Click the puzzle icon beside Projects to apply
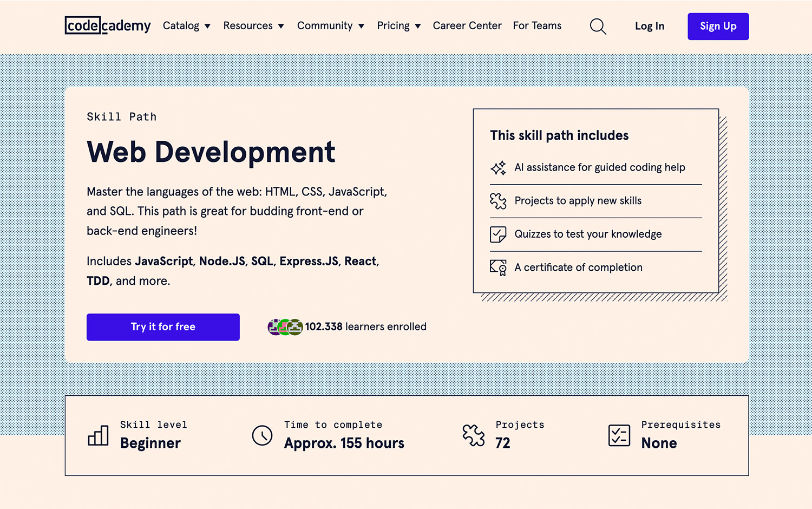The width and height of the screenshot is (812, 509). tap(498, 201)
